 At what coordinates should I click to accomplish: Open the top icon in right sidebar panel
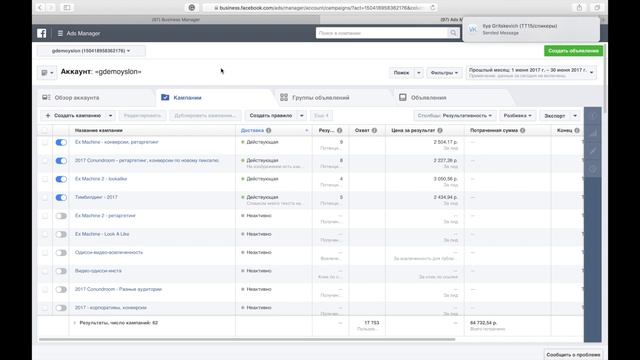[x=593, y=116]
